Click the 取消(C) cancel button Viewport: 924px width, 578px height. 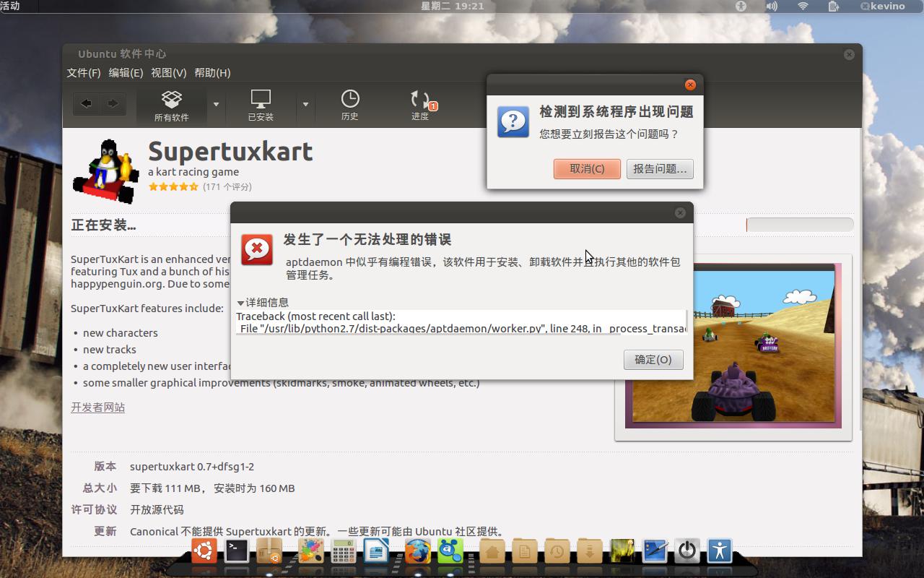[587, 168]
